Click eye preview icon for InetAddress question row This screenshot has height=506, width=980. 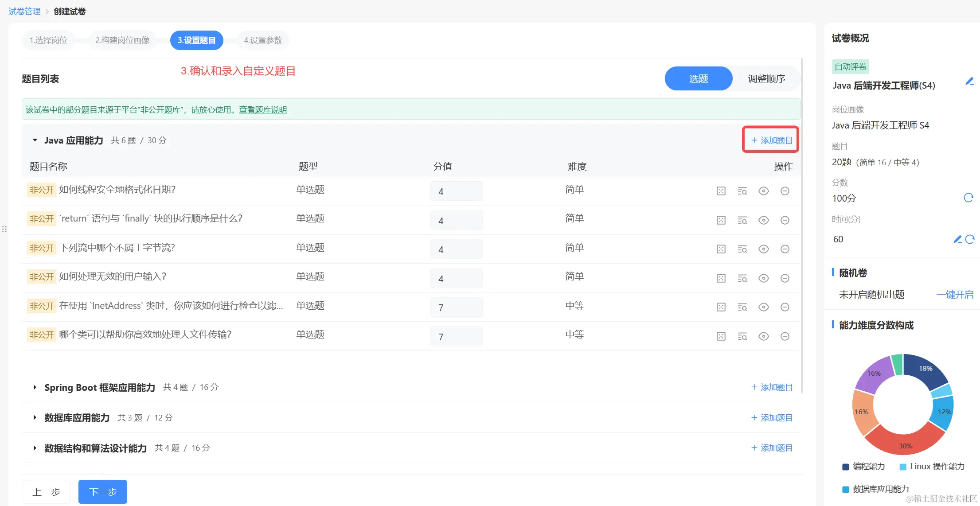[763, 307]
